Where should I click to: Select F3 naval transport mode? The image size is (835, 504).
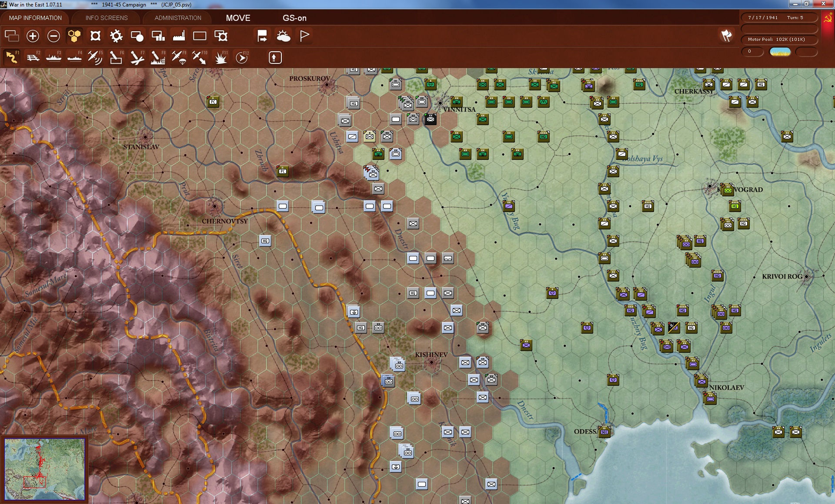coord(53,57)
